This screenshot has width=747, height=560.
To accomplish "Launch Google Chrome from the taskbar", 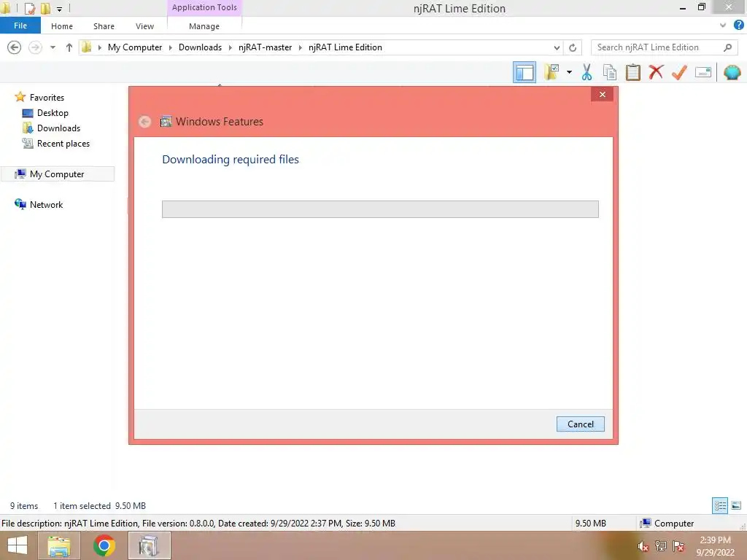I will (104, 545).
